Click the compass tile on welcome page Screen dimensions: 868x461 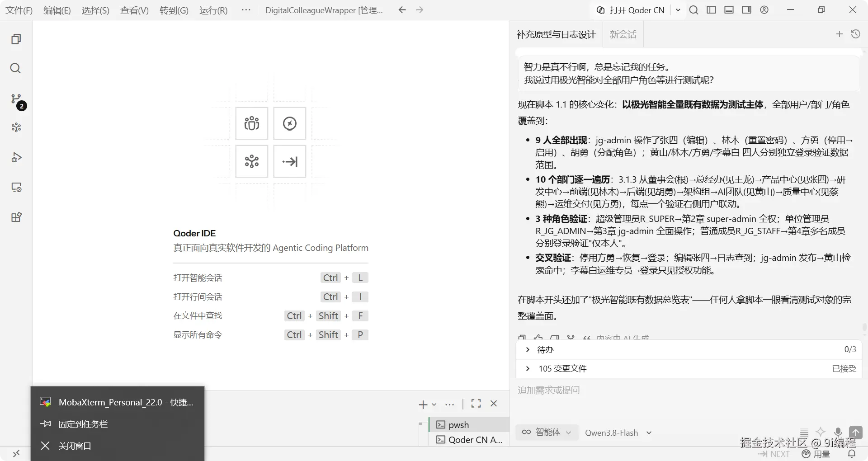tap(290, 123)
